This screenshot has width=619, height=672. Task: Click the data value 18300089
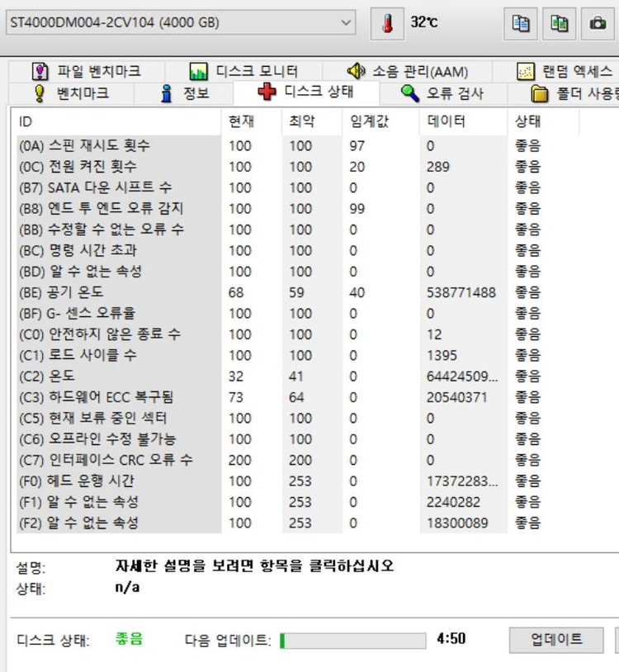(x=457, y=523)
